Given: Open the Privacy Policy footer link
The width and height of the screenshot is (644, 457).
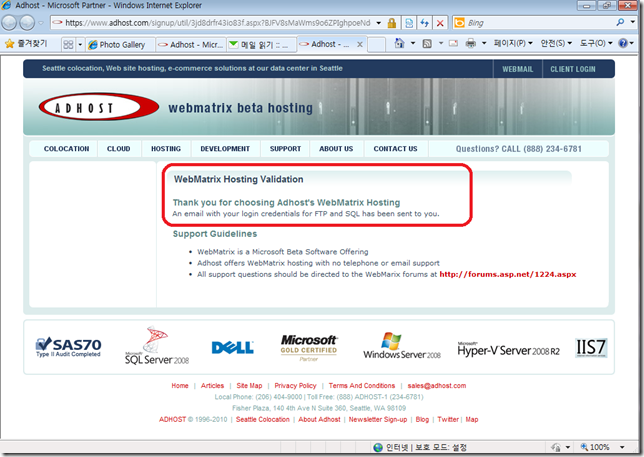Looking at the screenshot, I should pyautogui.click(x=295, y=386).
